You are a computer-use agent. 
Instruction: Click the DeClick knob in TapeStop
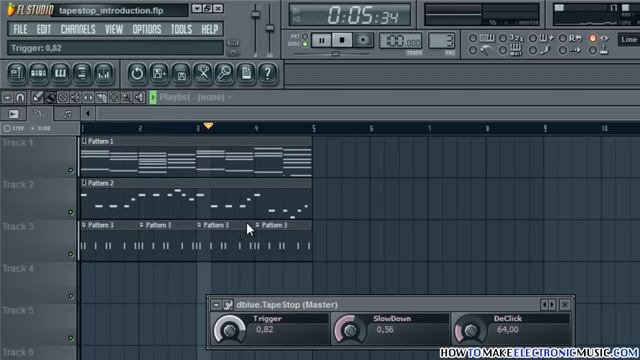470,330
